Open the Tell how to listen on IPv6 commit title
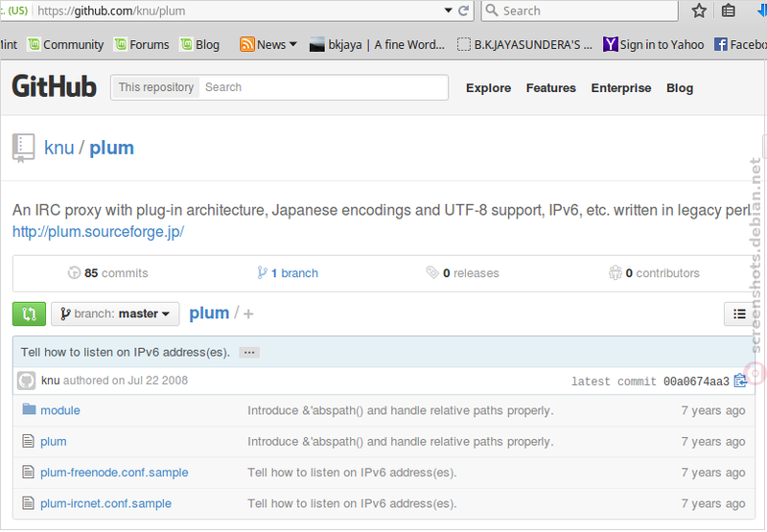This screenshot has width=767, height=532. [126, 352]
